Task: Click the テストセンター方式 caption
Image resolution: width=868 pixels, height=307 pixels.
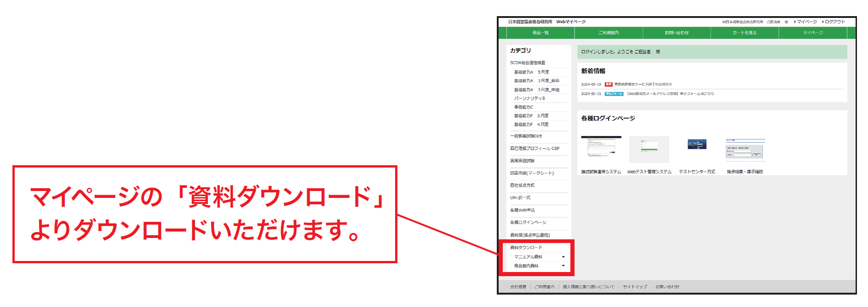Action: [697, 172]
